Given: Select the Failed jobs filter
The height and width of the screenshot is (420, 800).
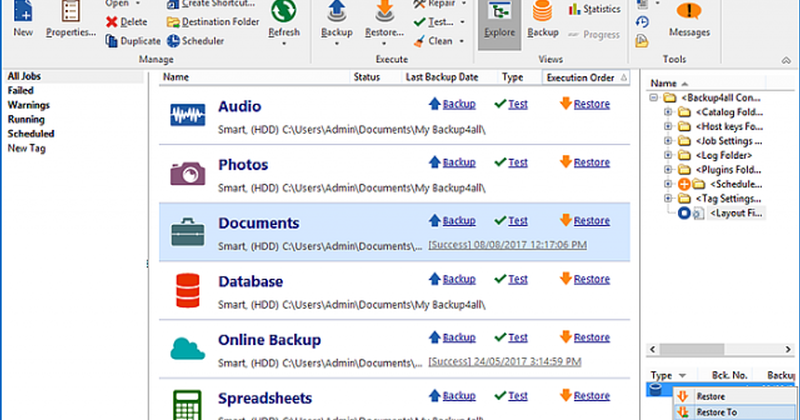Looking at the screenshot, I should pyautogui.click(x=20, y=90).
